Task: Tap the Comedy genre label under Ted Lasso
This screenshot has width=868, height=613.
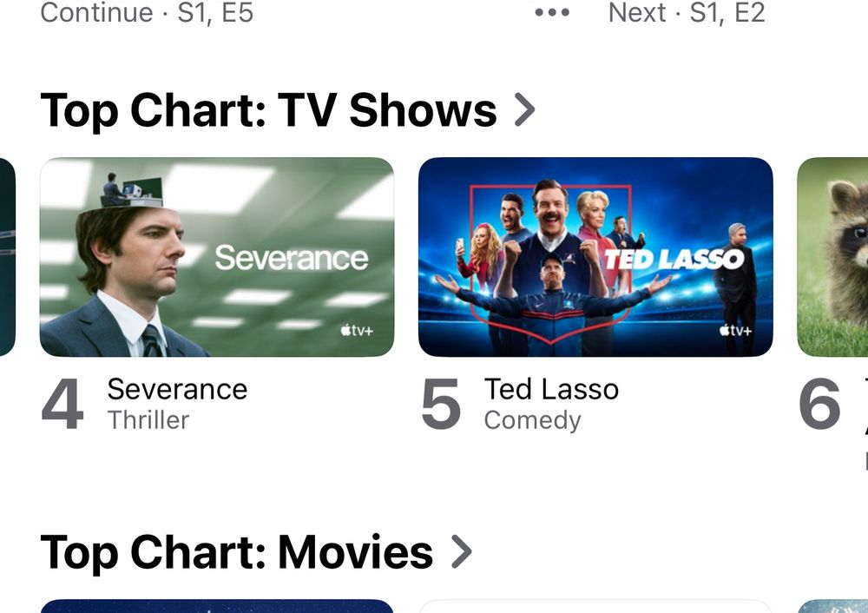Action: pyautogui.click(x=533, y=420)
